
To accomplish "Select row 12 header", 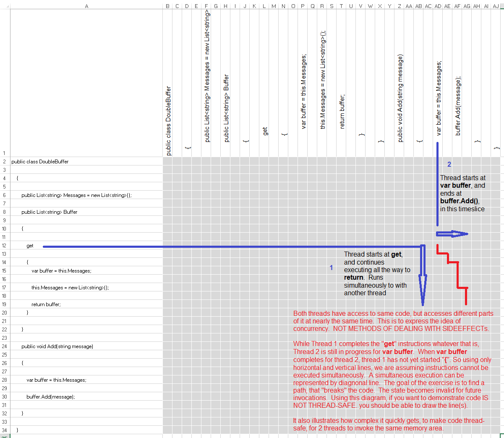I will 5,245.
